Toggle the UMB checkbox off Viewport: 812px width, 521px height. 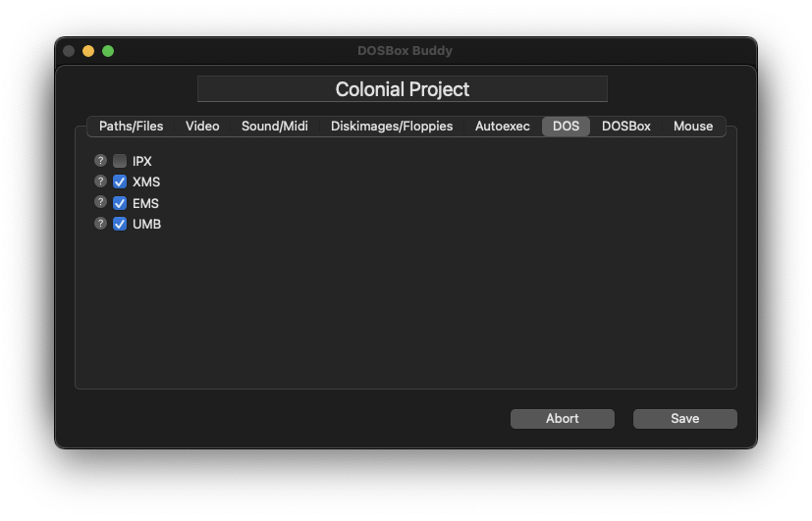coord(120,224)
